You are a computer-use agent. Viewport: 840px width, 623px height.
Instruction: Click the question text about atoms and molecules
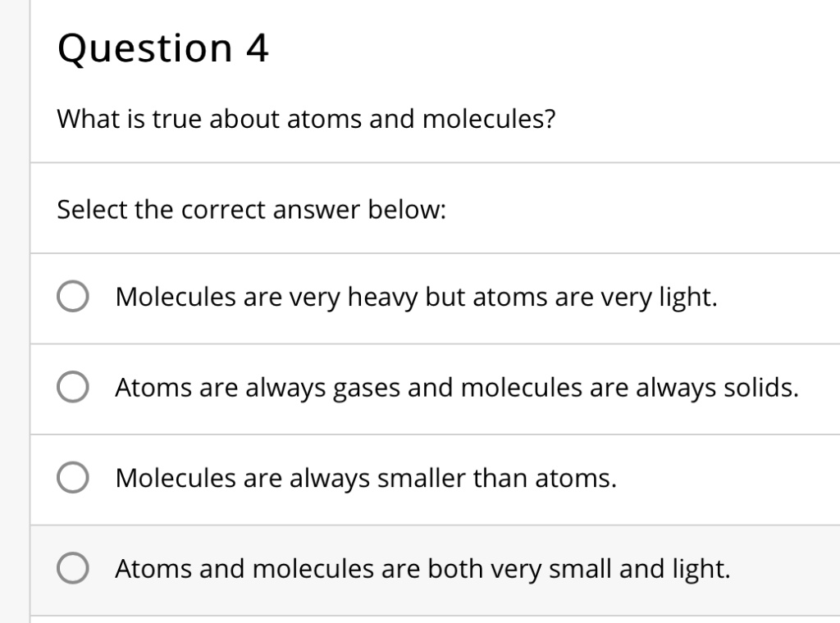[305, 119]
